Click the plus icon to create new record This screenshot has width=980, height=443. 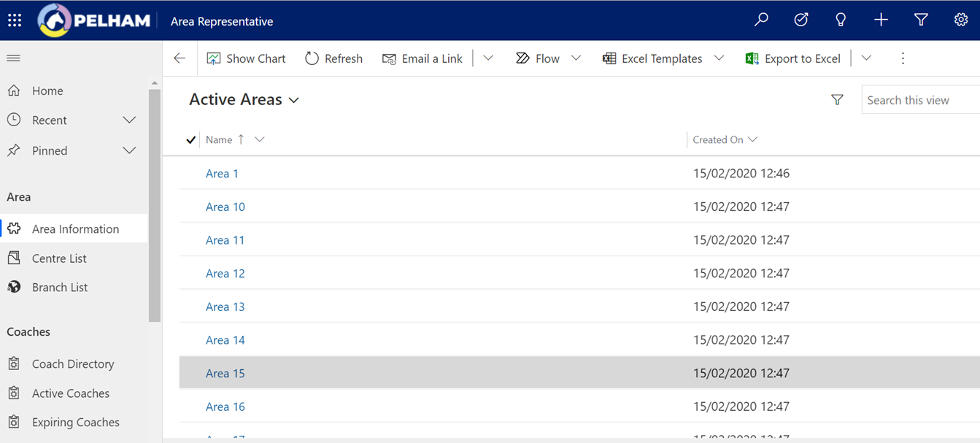(881, 20)
